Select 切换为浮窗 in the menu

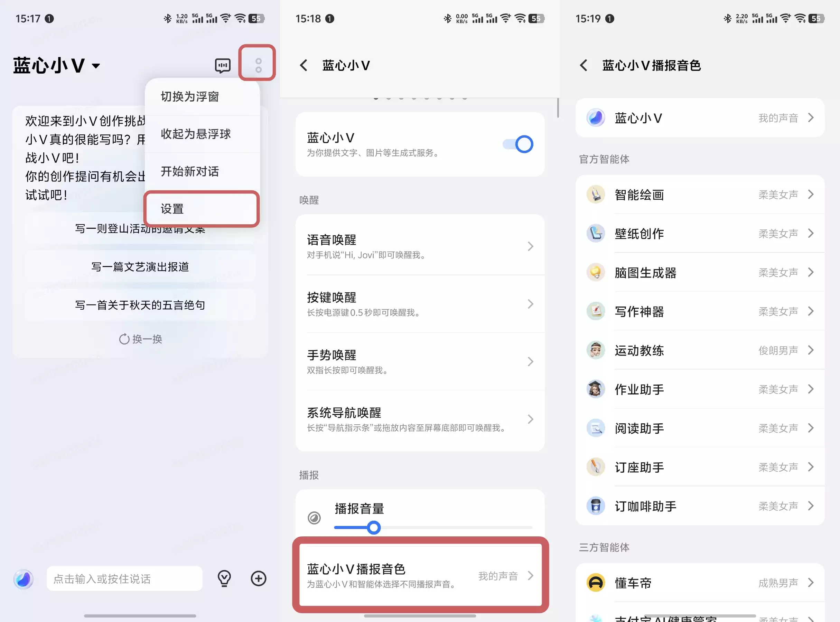[x=202, y=97]
